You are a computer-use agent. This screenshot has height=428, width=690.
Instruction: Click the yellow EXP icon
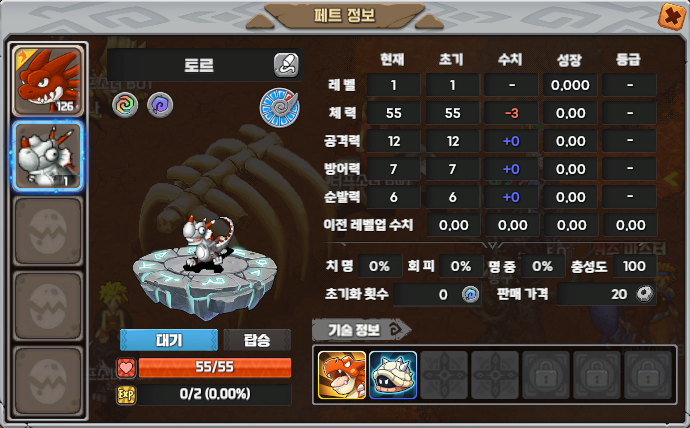click(x=126, y=395)
